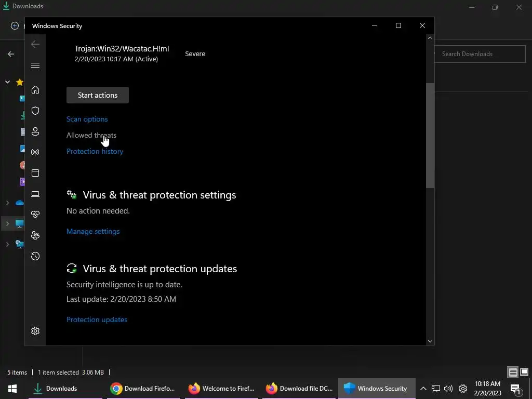This screenshot has width=532, height=399.
Task: Switch Explorer to details view
Action: pyautogui.click(x=513, y=373)
